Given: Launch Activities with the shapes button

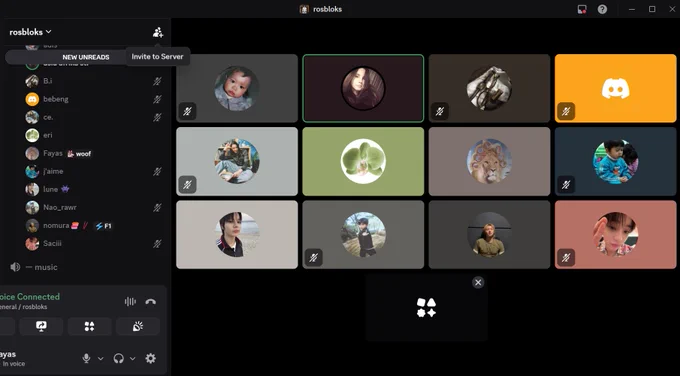Looking at the screenshot, I should tap(90, 326).
